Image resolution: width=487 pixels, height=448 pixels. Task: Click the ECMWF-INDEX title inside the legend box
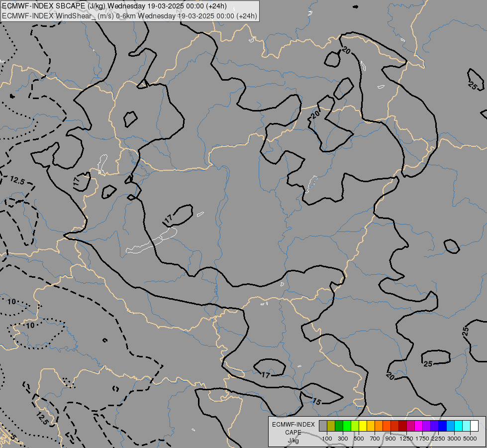coord(293,425)
